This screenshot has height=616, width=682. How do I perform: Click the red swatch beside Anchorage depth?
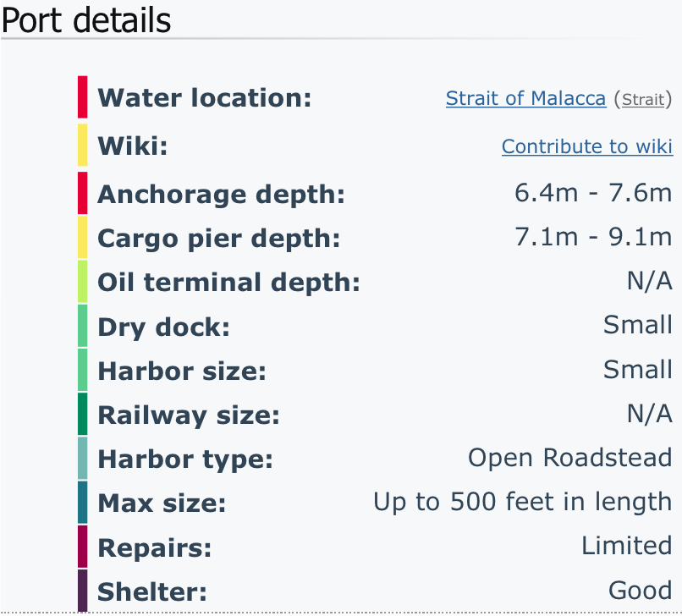(x=83, y=193)
